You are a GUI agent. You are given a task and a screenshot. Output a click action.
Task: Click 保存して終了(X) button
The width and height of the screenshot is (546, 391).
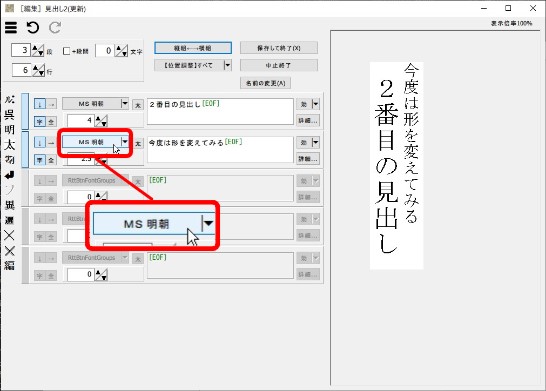279,48
